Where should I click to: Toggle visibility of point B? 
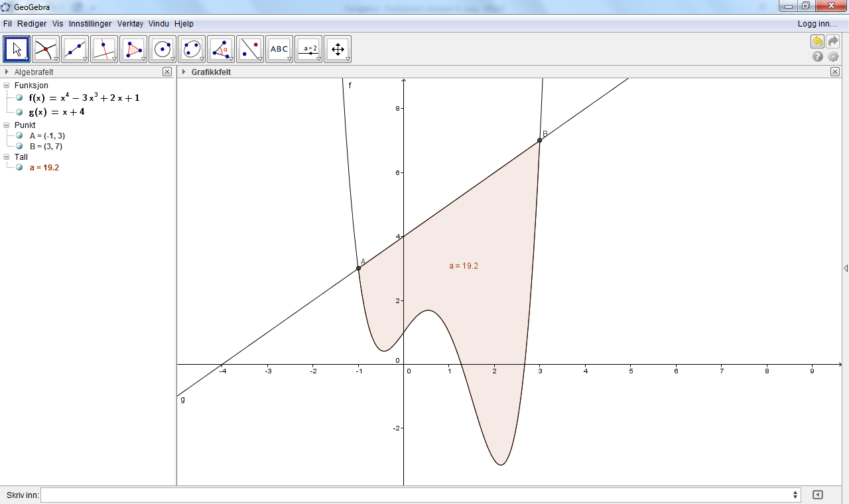[x=19, y=146]
